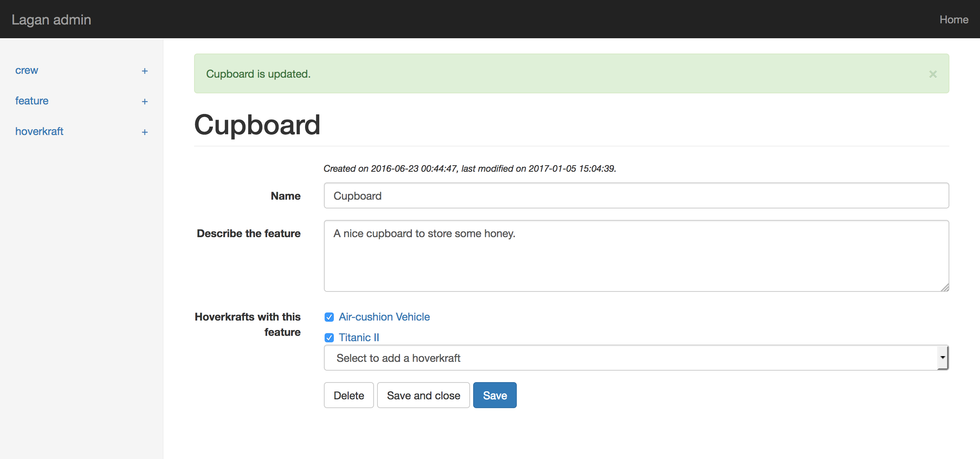
Task: Open the Titanic II link
Action: 359,338
